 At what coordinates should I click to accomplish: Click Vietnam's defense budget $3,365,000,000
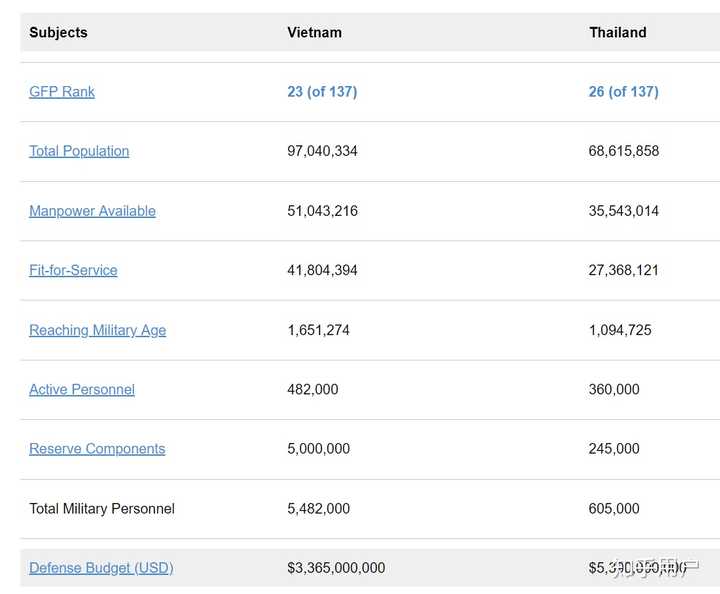(x=336, y=568)
